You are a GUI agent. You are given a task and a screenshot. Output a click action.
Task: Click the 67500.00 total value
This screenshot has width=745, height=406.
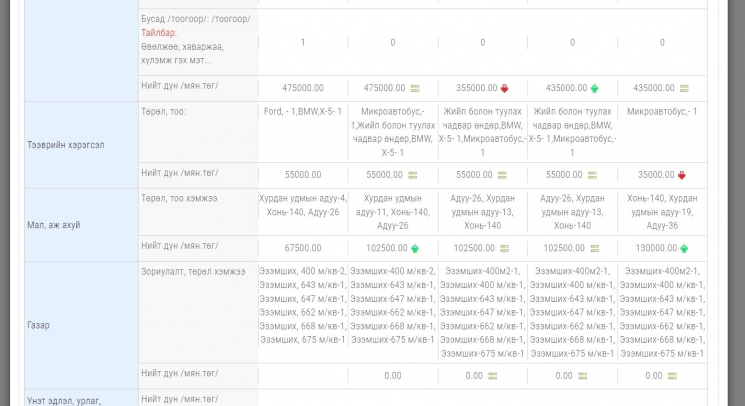click(303, 248)
